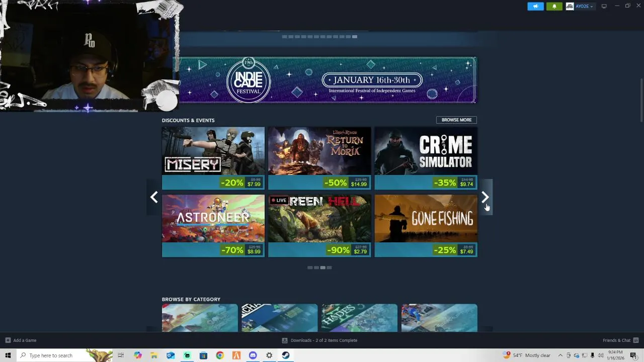The height and width of the screenshot is (362, 644).
Task: Open the Green Hell live card
Action: [x=319, y=225]
